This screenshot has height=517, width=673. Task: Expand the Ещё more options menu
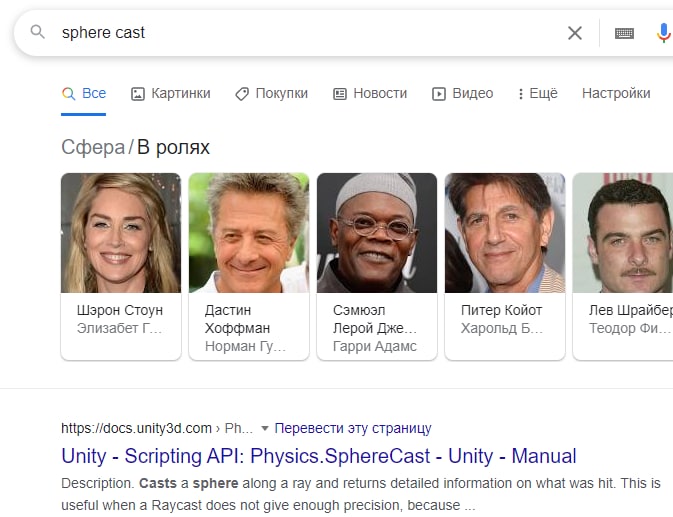537,93
